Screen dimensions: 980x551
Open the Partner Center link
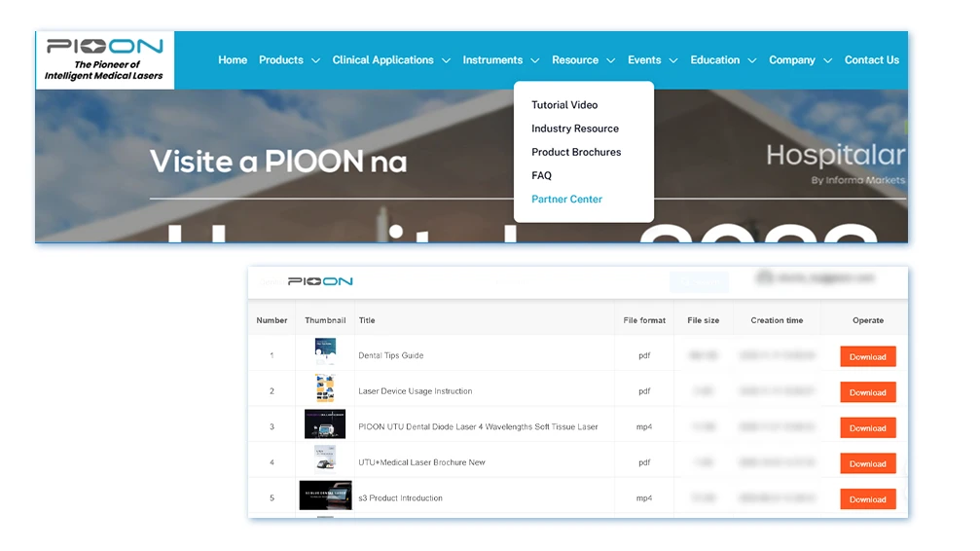click(566, 200)
